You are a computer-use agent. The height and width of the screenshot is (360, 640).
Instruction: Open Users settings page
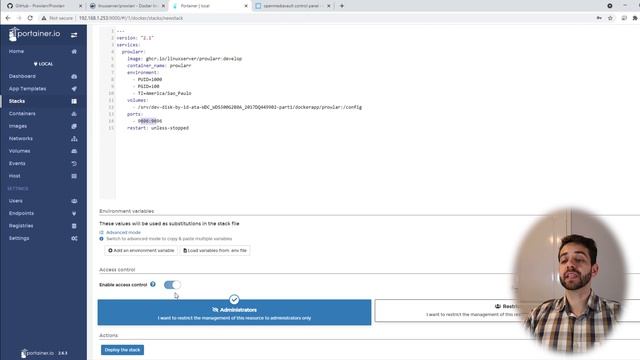(16, 201)
